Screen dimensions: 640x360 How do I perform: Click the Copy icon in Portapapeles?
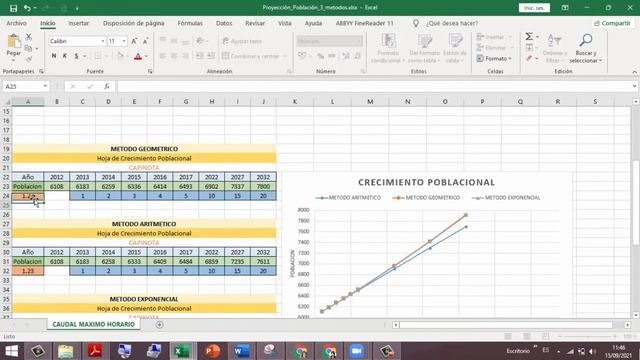click(29, 49)
